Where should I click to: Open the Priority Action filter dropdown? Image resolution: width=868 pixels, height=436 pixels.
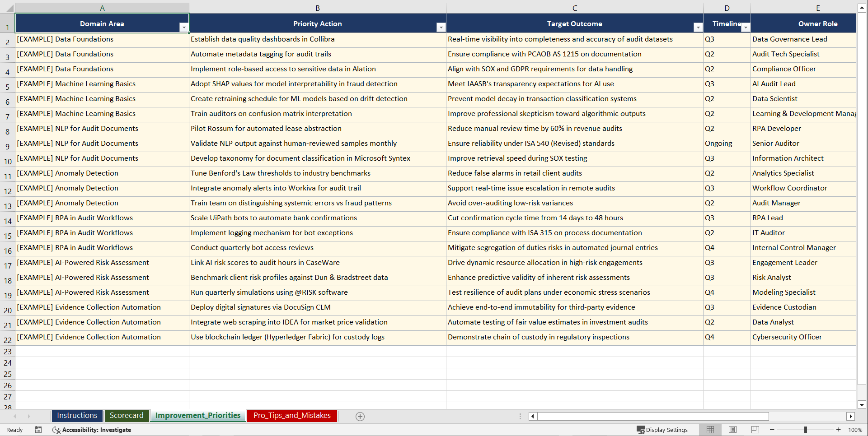(x=441, y=27)
